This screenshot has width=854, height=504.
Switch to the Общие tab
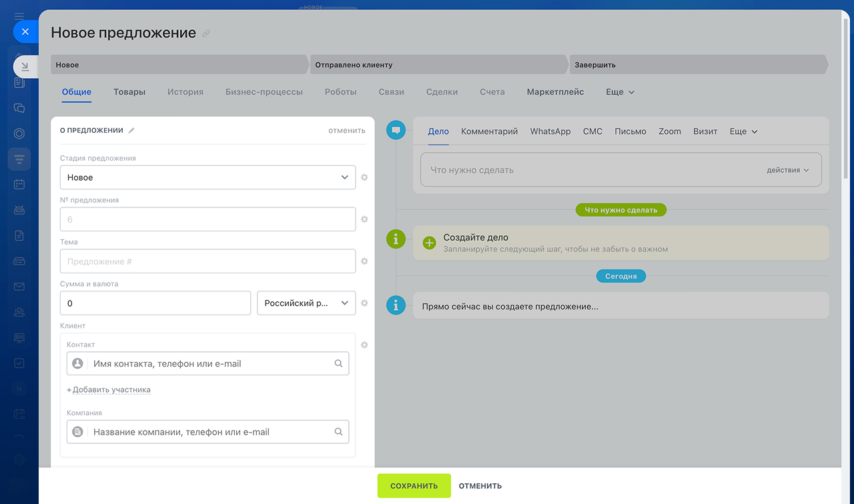coord(77,92)
